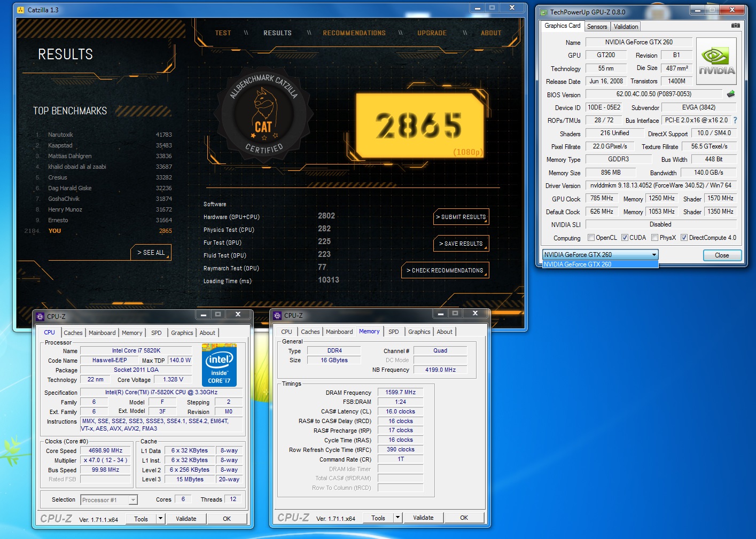
Task: Click Validate in the left CPU-Z window
Action: pyautogui.click(x=186, y=519)
